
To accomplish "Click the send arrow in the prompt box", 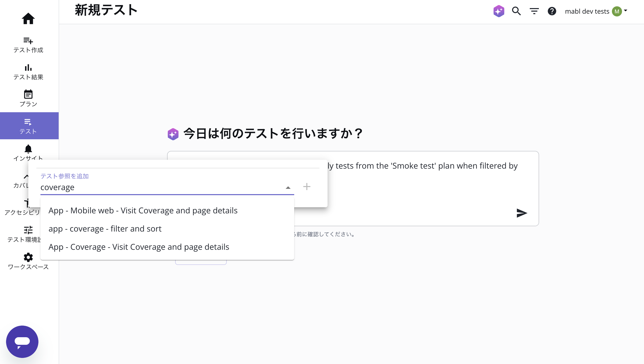I will click(521, 213).
